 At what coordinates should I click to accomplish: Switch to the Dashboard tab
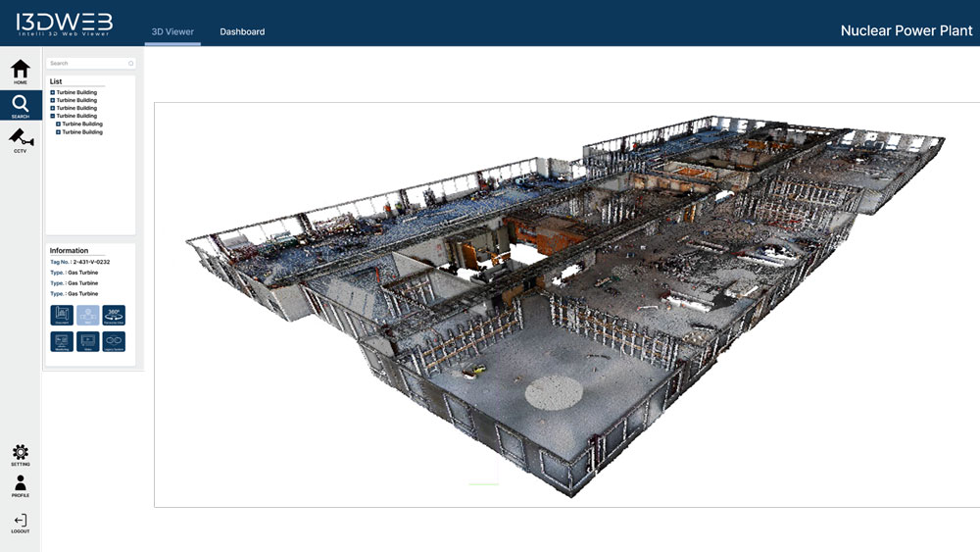coord(242,31)
